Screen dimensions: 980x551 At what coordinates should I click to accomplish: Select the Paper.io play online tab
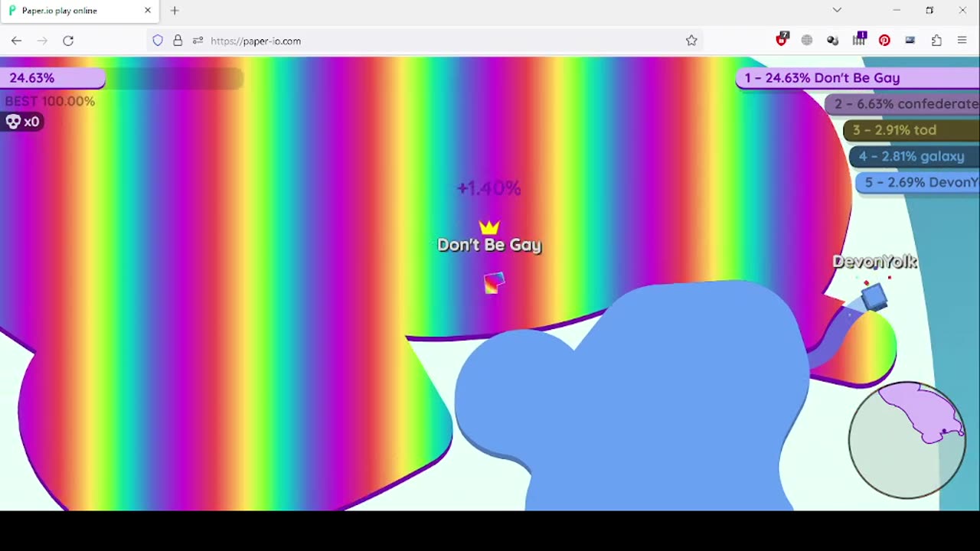(x=80, y=11)
